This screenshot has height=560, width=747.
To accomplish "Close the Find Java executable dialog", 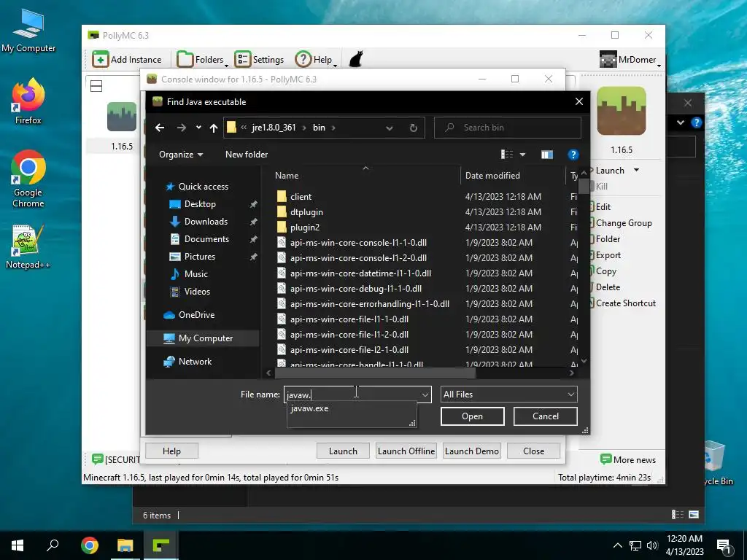I will click(x=578, y=101).
